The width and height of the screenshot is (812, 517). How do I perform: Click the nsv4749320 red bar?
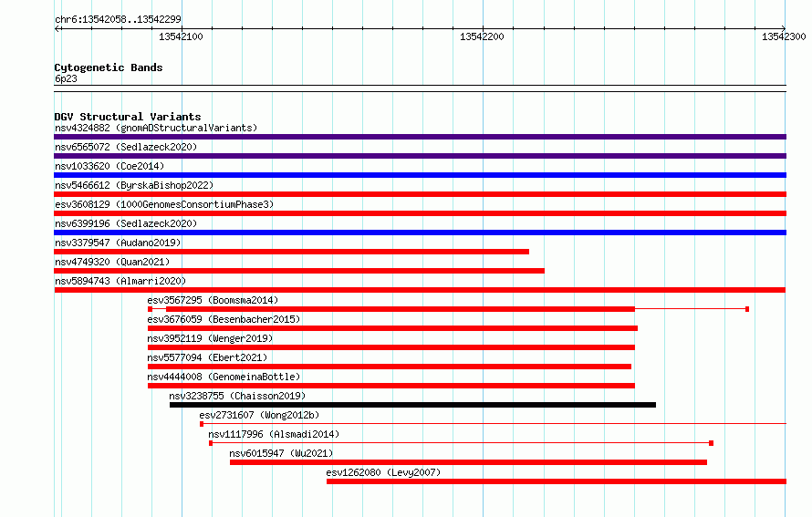(299, 271)
